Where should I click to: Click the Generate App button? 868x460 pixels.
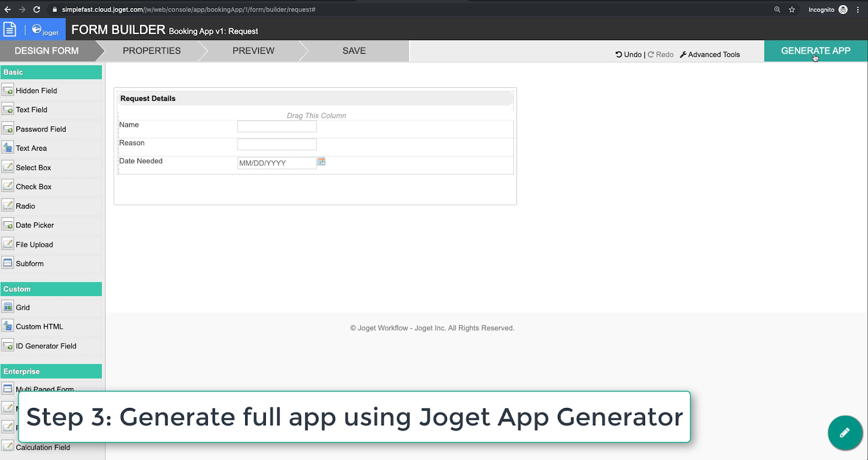click(x=815, y=50)
